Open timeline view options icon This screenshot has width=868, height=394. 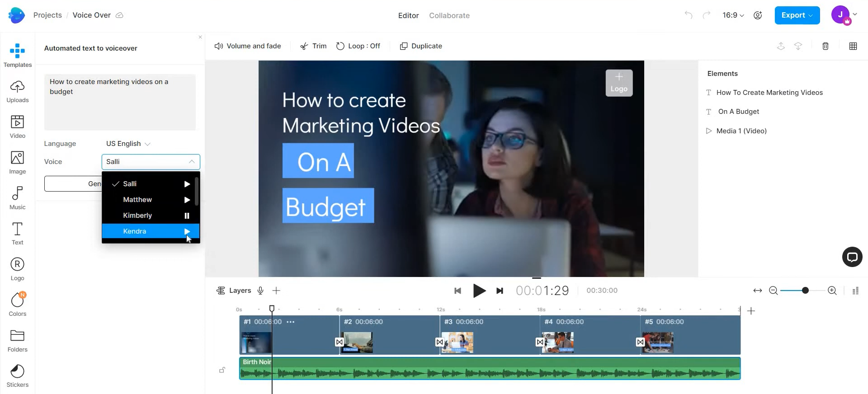pyautogui.click(x=855, y=291)
